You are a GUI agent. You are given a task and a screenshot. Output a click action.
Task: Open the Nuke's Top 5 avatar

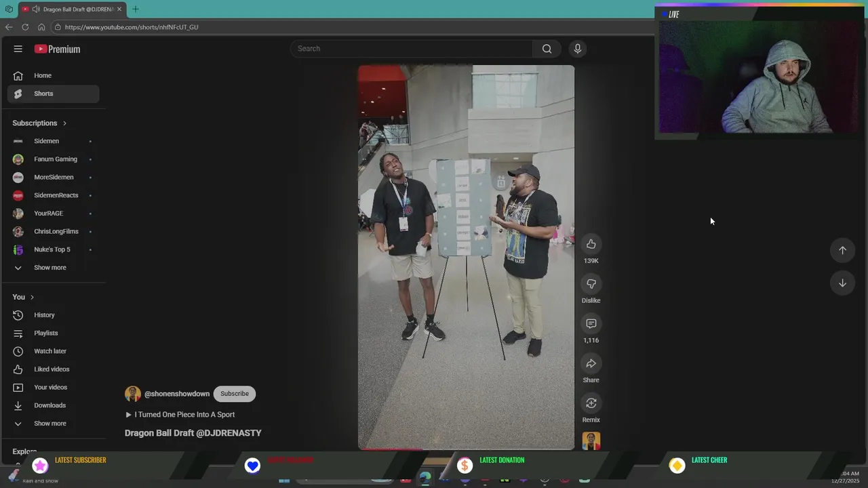18,249
